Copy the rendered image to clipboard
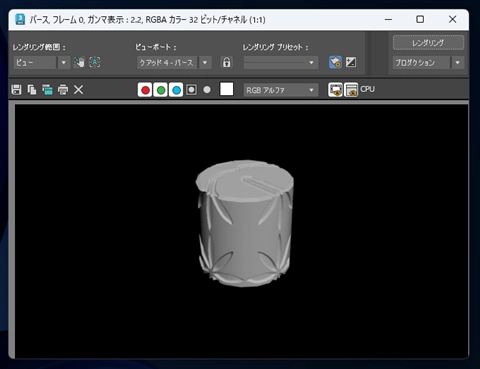 [x=32, y=90]
